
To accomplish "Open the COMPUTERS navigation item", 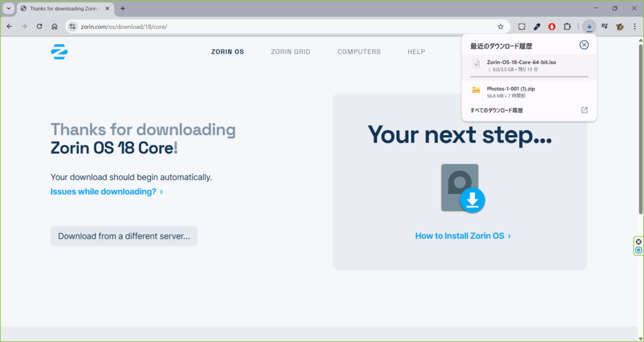I will tap(358, 52).
